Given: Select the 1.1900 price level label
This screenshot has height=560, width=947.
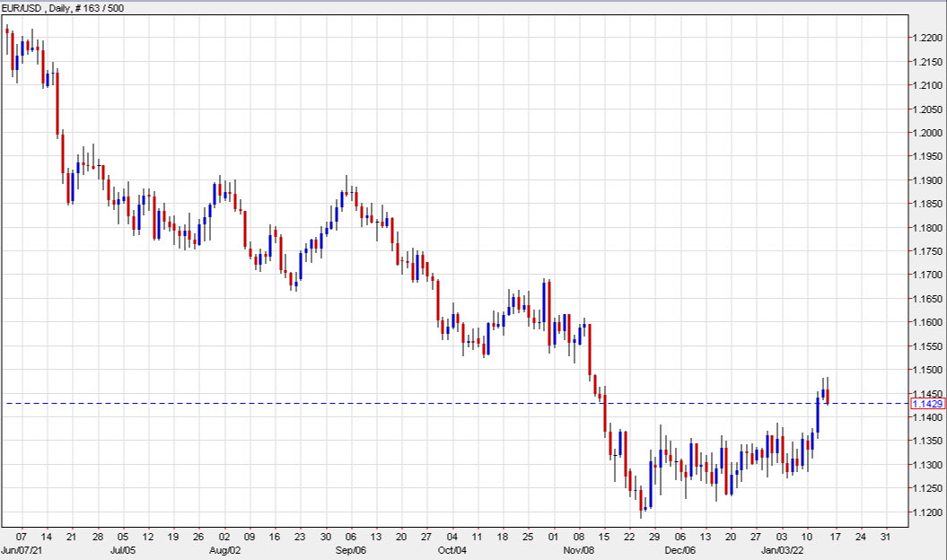Looking at the screenshot, I should click(x=927, y=180).
